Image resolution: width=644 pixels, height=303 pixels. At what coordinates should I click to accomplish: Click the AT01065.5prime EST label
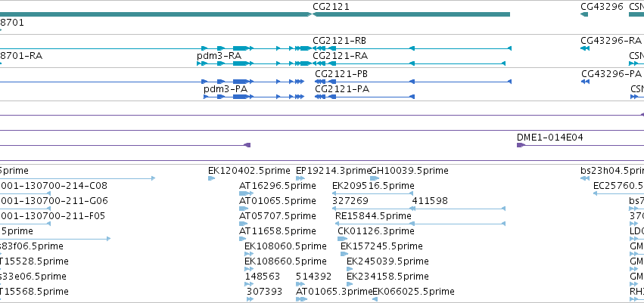[277, 201]
